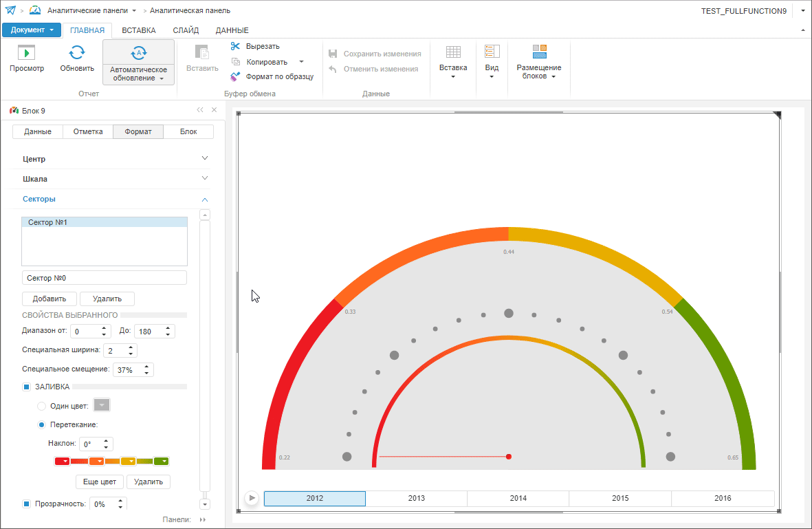Click Формат по образцу brush icon

tap(236, 76)
